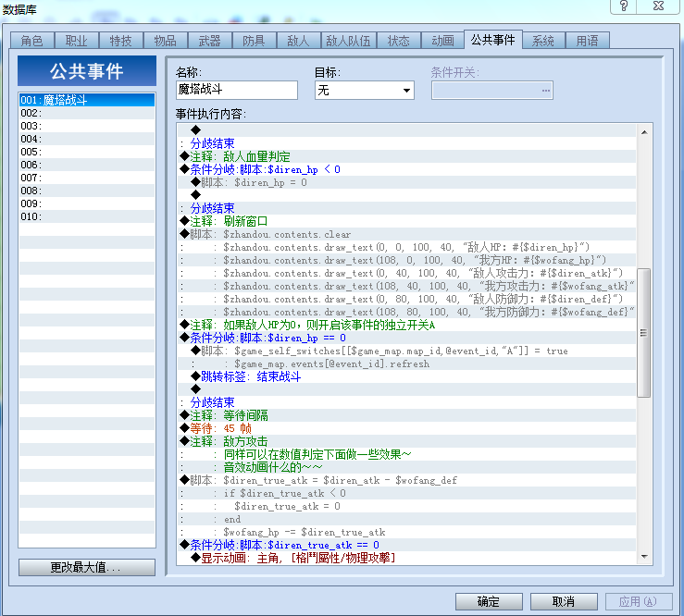Screen dimensions: 684x616
Task: Select the $zhandou.contents.clear script line
Action: [406, 234]
